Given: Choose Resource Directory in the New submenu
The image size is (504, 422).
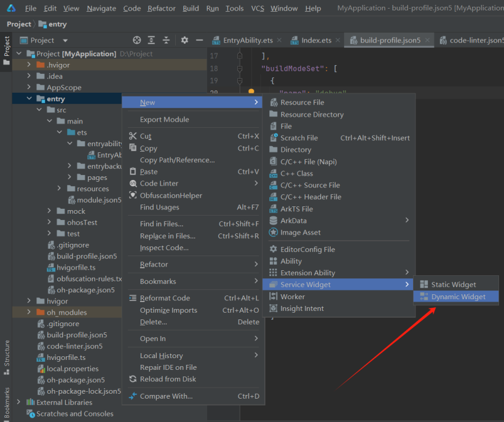Looking at the screenshot, I should pyautogui.click(x=339, y=114).
